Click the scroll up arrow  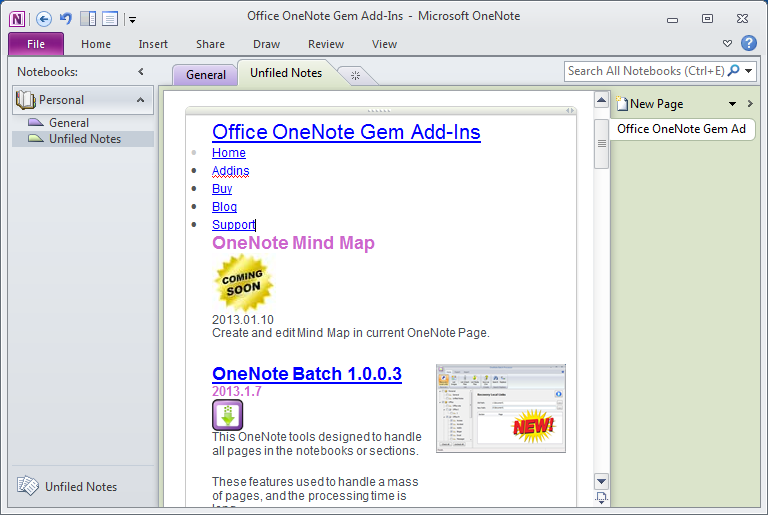coord(601,100)
